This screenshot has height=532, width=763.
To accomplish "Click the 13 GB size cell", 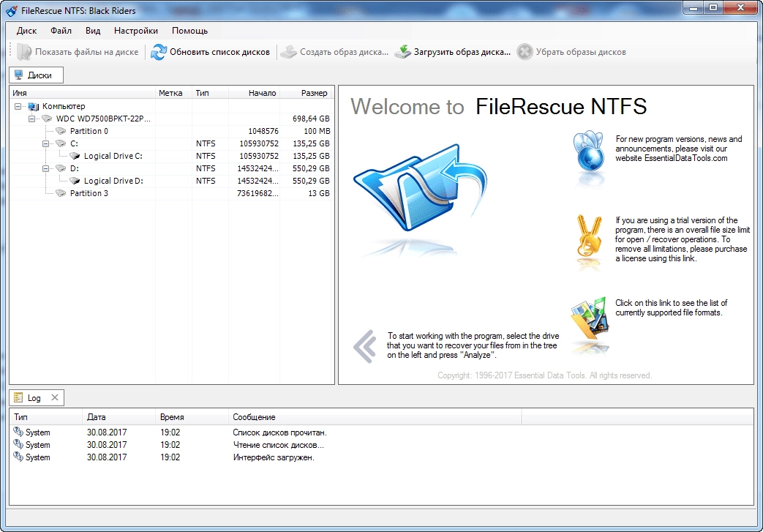I will pyautogui.click(x=319, y=193).
